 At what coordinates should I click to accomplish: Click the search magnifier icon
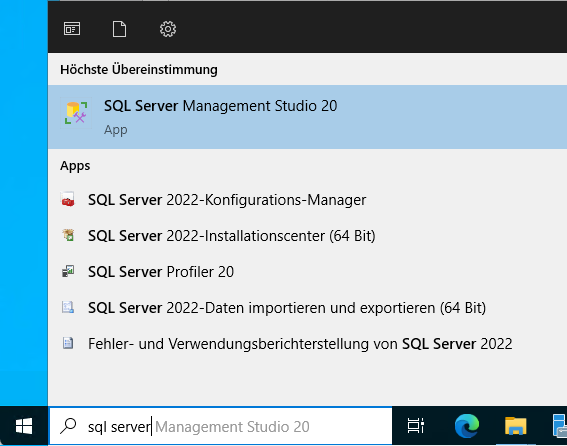(x=68, y=426)
